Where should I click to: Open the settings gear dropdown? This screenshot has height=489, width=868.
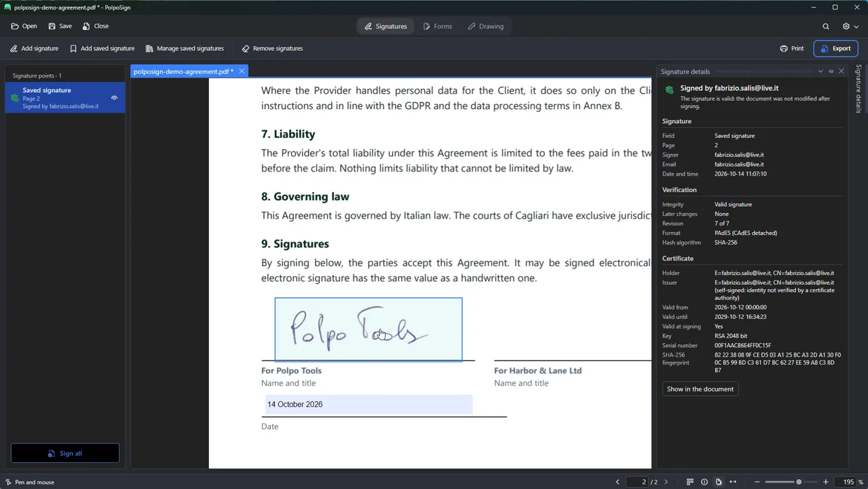pyautogui.click(x=850, y=26)
